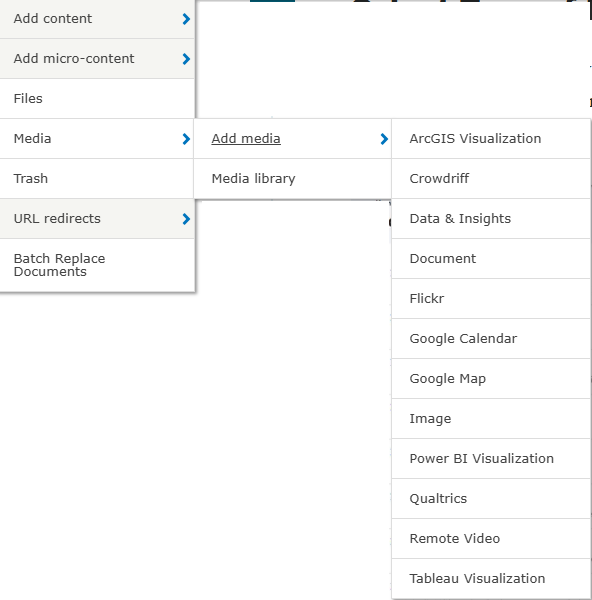The image size is (592, 600).
Task: Open the Media library entry
Action: tap(293, 179)
